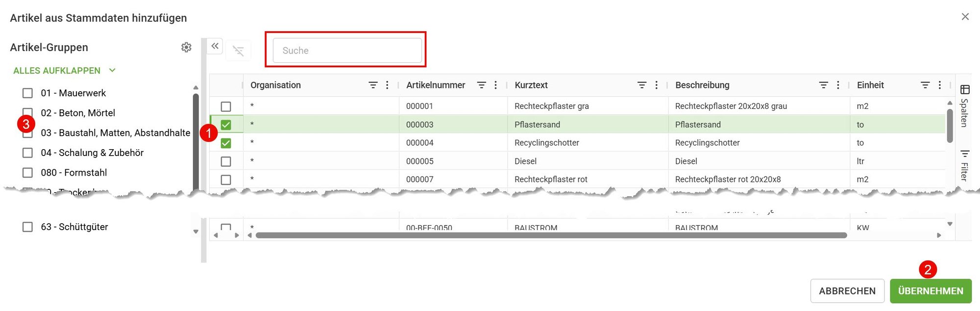This screenshot has width=980, height=311.
Task: Open the filter for the Organisation column
Action: [373, 85]
